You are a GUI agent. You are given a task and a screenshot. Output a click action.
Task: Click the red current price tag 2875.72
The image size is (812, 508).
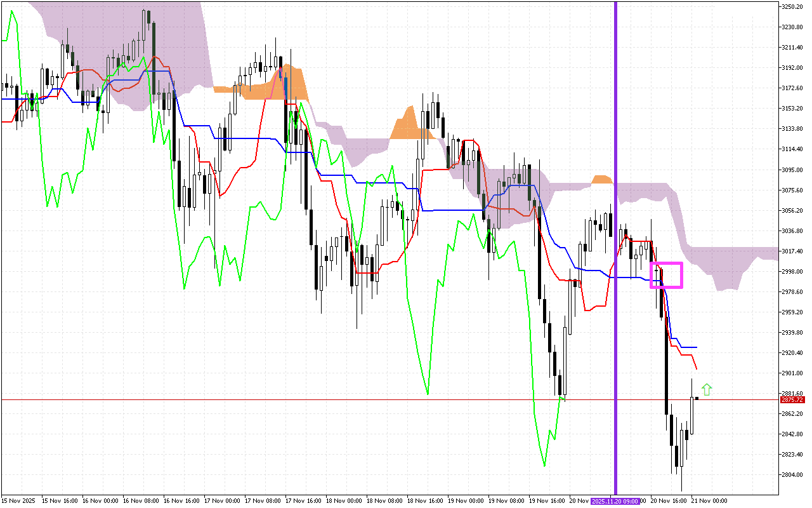point(792,400)
